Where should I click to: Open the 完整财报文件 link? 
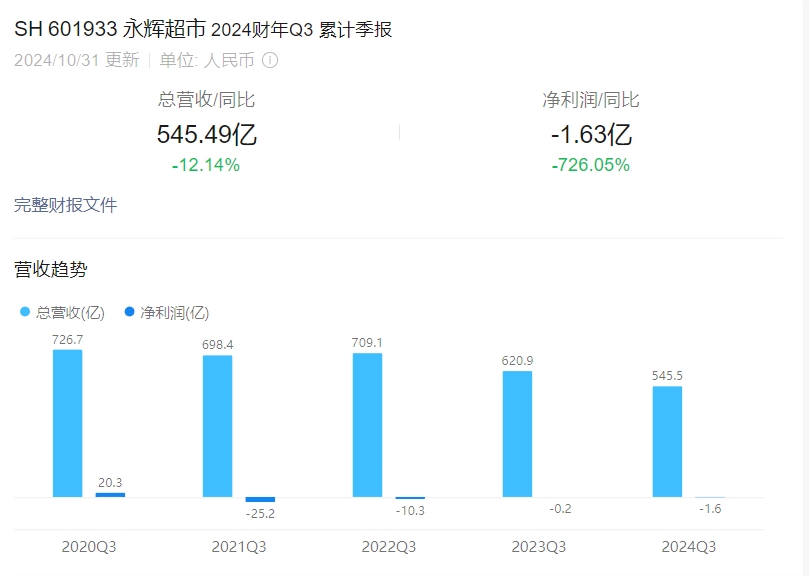pyautogui.click(x=66, y=205)
